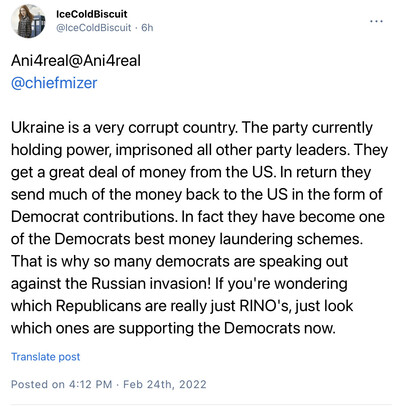Click the word RINO's in the post
393x406 pixels.
[264, 306]
